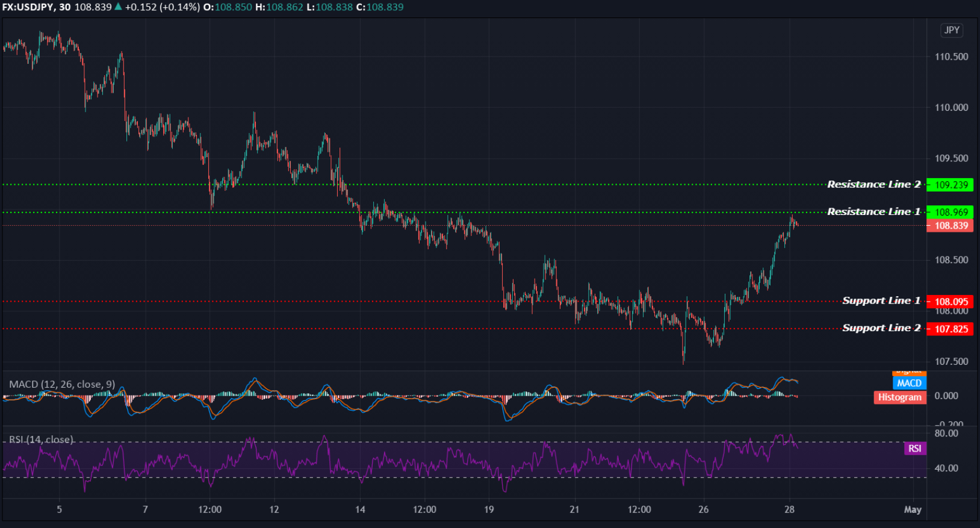980x528 pixels.
Task: Click the 109.500 price axis value
Action: 951,158
